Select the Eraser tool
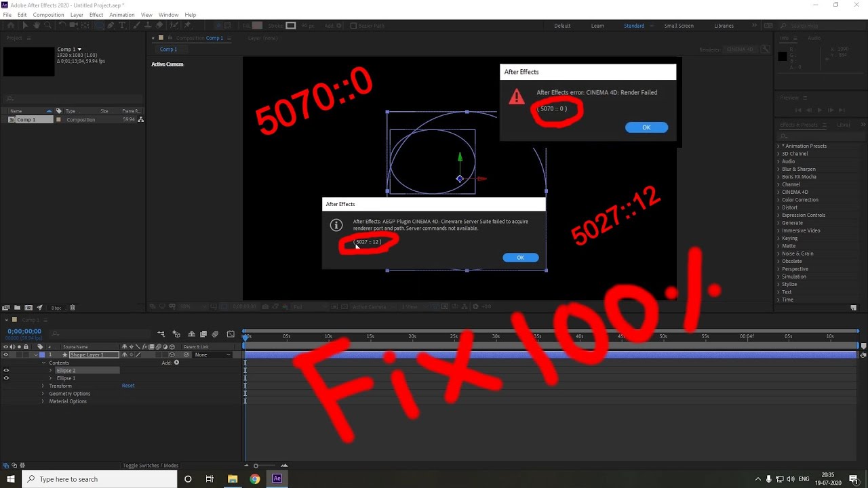 (x=160, y=26)
